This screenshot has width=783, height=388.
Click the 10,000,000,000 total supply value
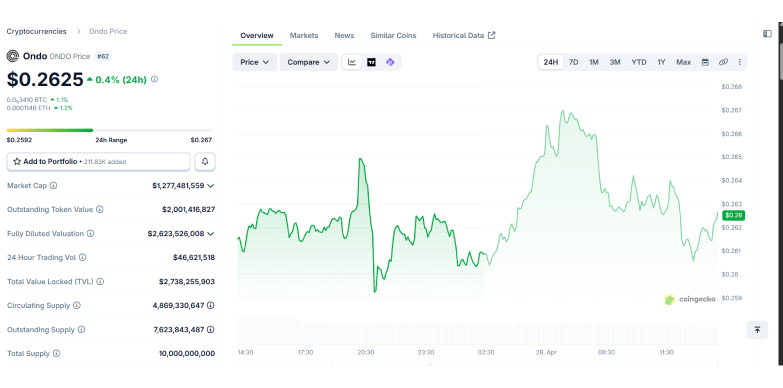187,353
